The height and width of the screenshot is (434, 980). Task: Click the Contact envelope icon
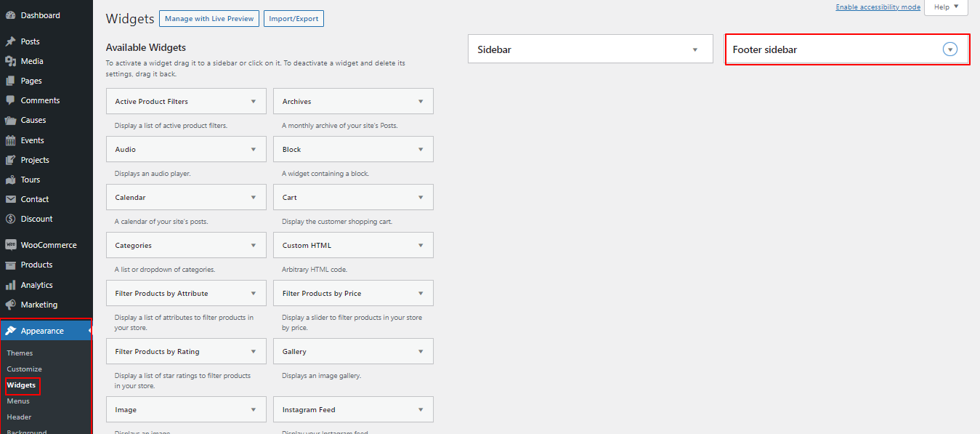coord(10,199)
